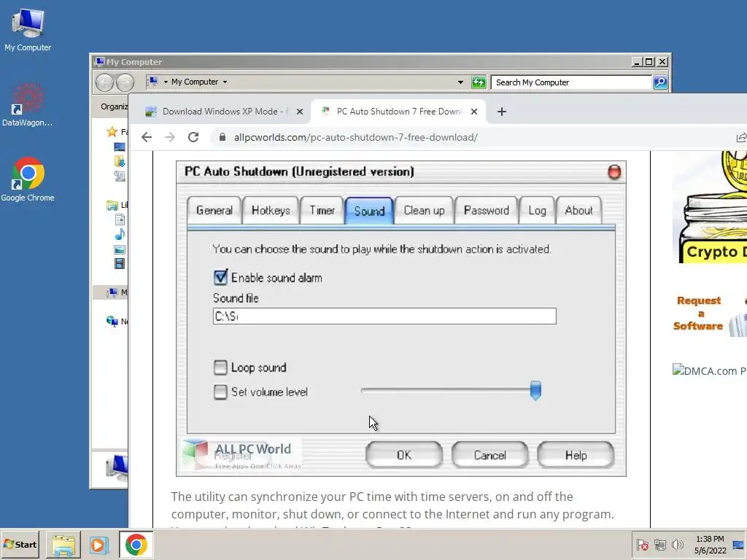747x560 pixels.
Task: Open the Log tab
Action: [537, 211]
